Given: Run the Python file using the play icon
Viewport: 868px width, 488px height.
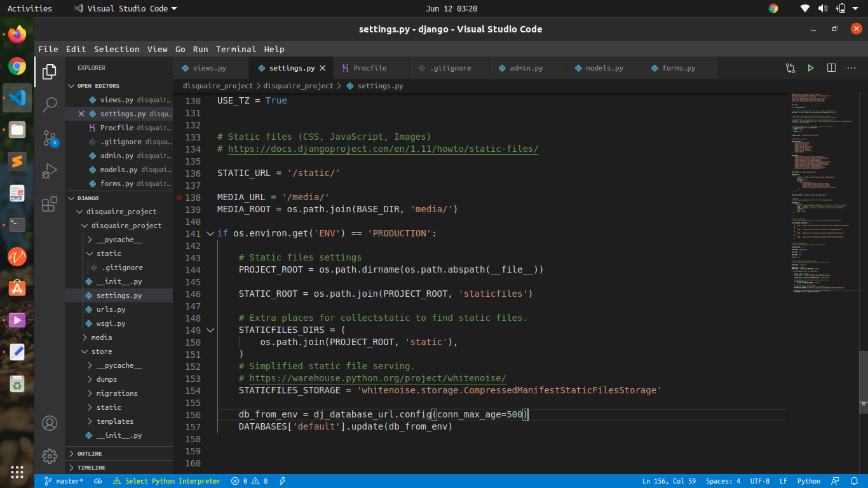Looking at the screenshot, I should click(811, 67).
